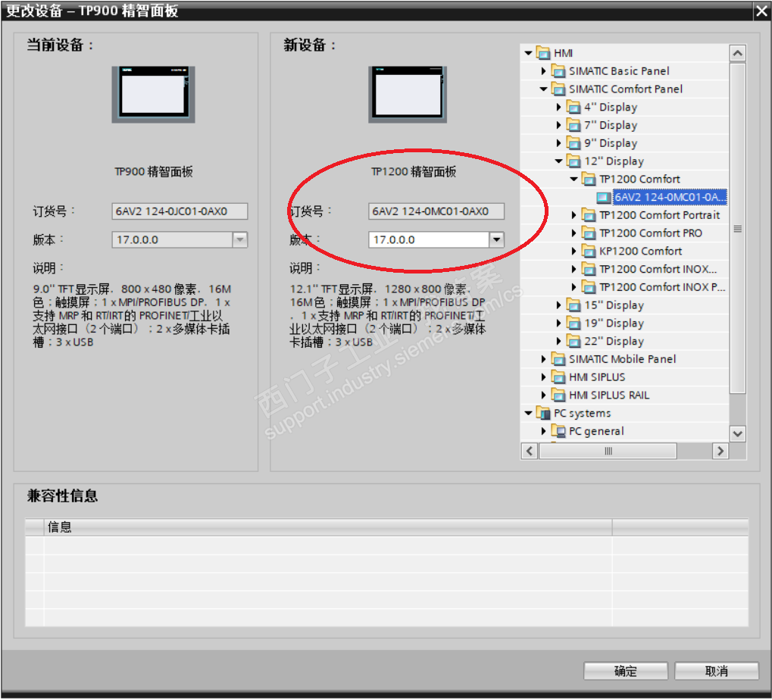Viewport: 772px width, 700px height.
Task: Click the HMI SIPLUS RAIL folder icon
Action: coord(558,395)
